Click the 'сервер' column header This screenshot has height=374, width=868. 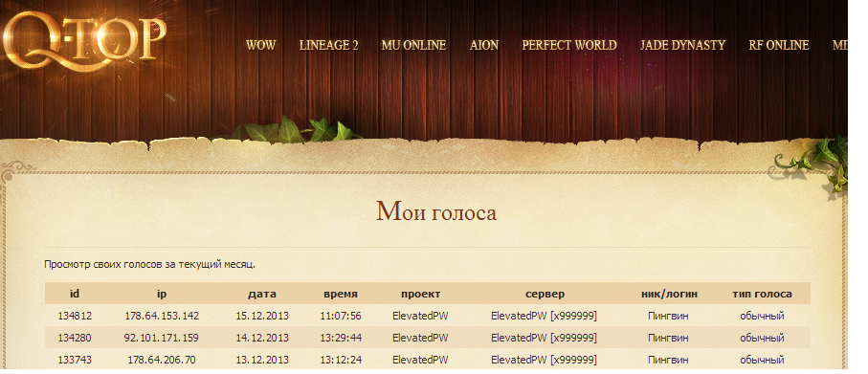[545, 295]
